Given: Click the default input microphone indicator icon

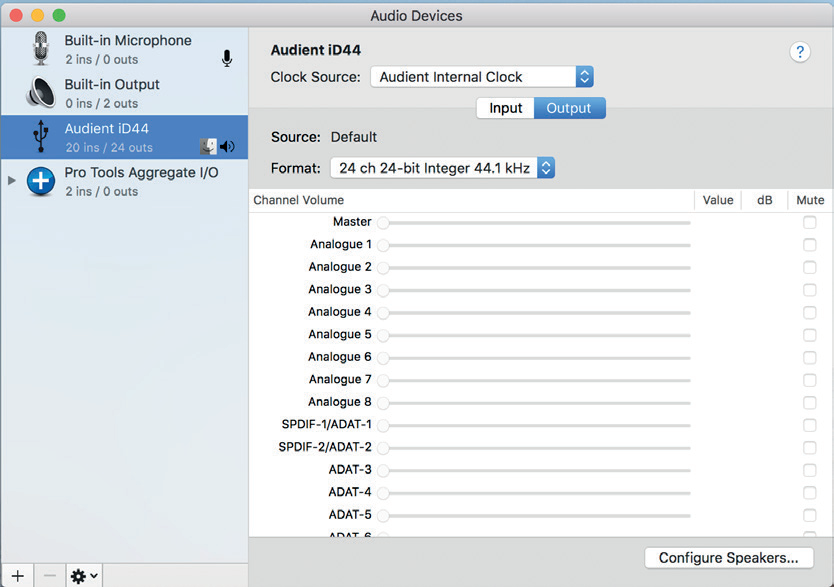Looking at the screenshot, I should (x=227, y=58).
